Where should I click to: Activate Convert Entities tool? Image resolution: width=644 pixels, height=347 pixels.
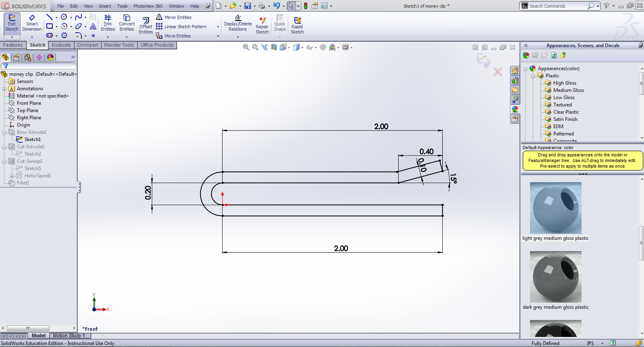pyautogui.click(x=127, y=23)
